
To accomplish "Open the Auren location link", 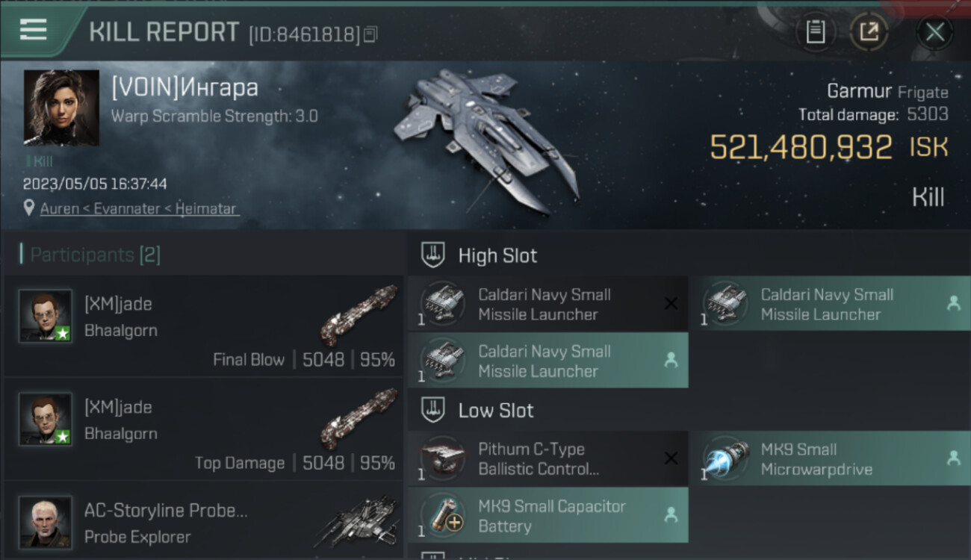I will coord(140,208).
